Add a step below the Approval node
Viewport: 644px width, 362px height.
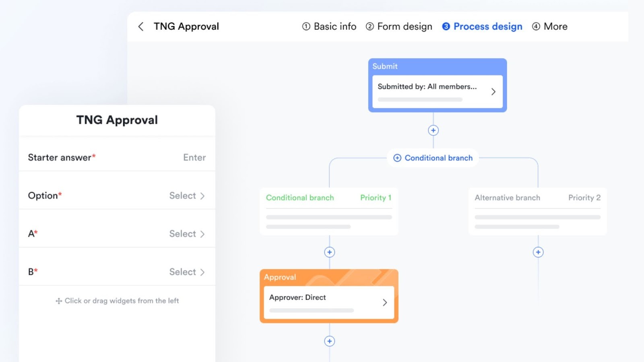click(x=329, y=341)
